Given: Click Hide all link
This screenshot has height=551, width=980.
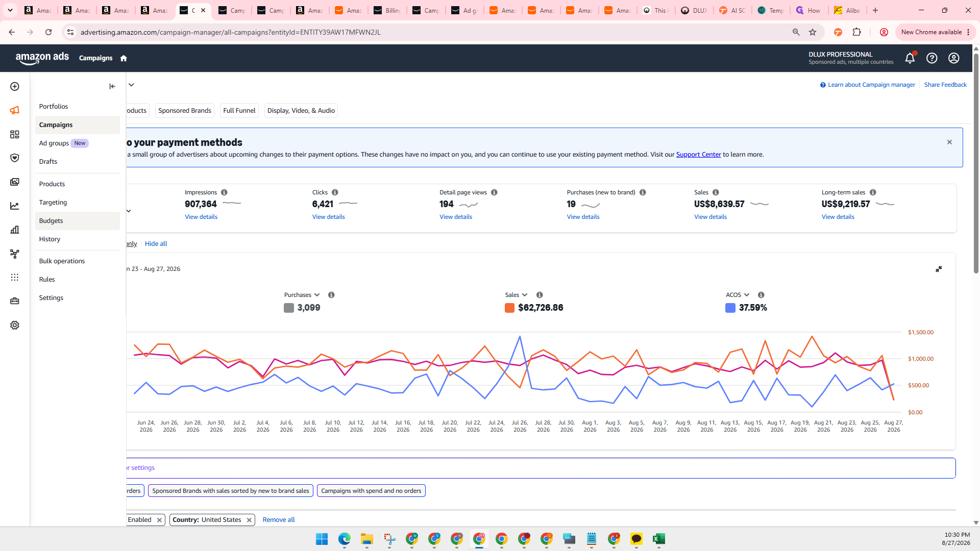Looking at the screenshot, I should click(156, 244).
